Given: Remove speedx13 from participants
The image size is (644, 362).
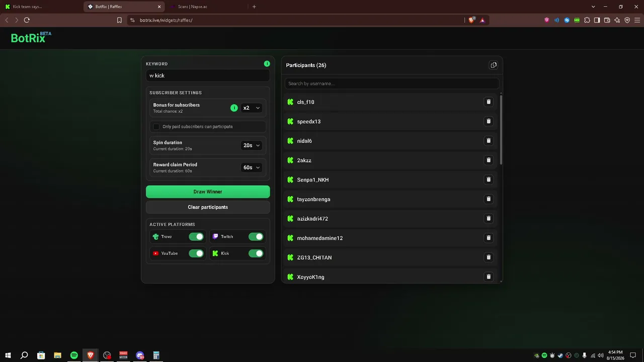Looking at the screenshot, I should click(488, 121).
